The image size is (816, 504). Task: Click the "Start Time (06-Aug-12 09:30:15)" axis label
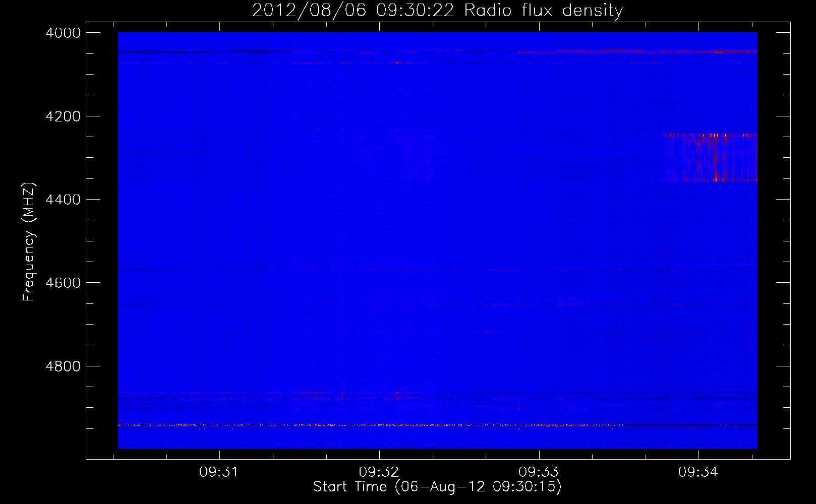[x=437, y=487]
